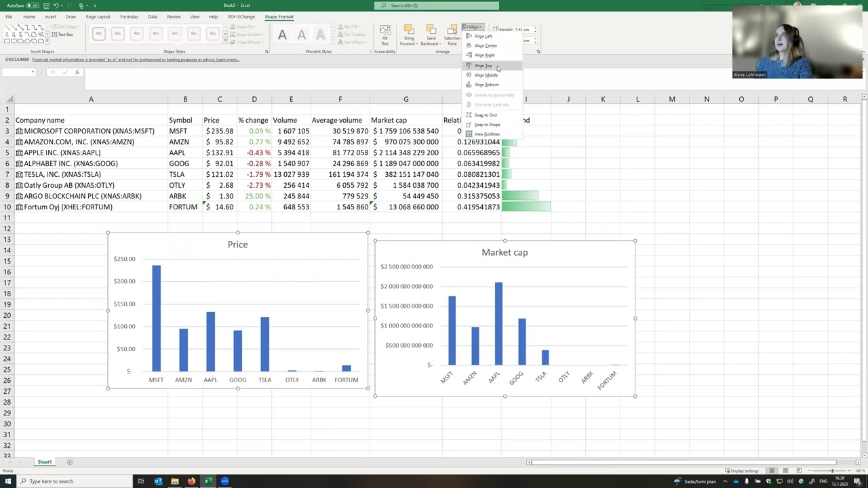The image size is (868, 488).
Task: Apply the third WordArt outline style A
Action: (320, 35)
